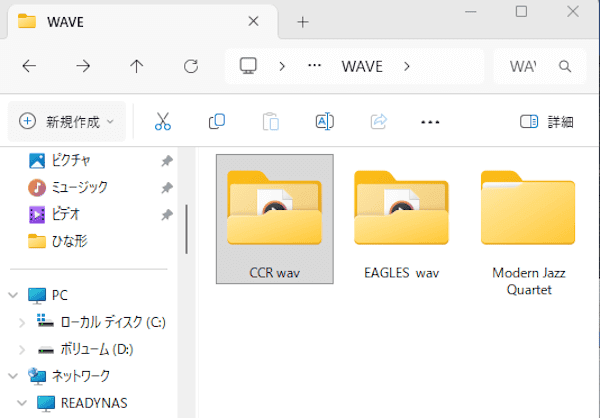600x418 pixels.
Task: Select the EAGLES wav folder
Action: pos(401,220)
